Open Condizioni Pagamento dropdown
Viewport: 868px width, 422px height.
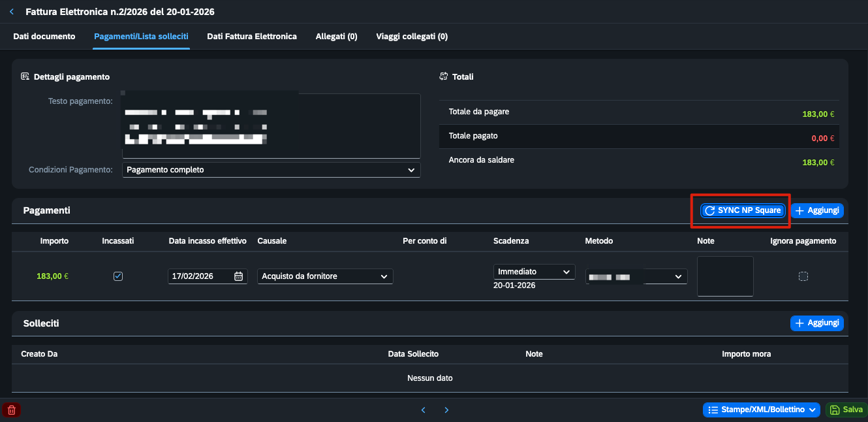pyautogui.click(x=271, y=170)
